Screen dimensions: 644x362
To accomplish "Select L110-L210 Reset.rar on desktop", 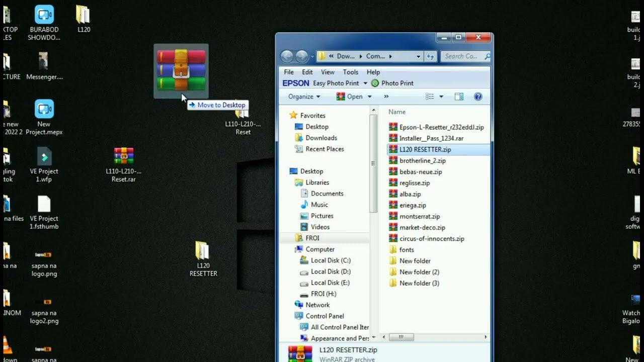I will (x=123, y=164).
